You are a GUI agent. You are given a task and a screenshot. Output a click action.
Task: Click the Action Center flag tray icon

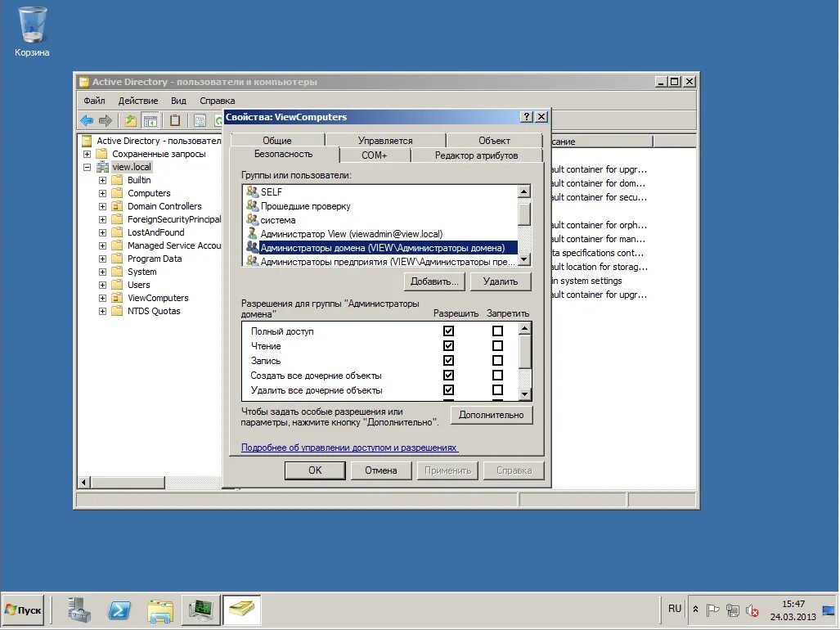coord(712,610)
